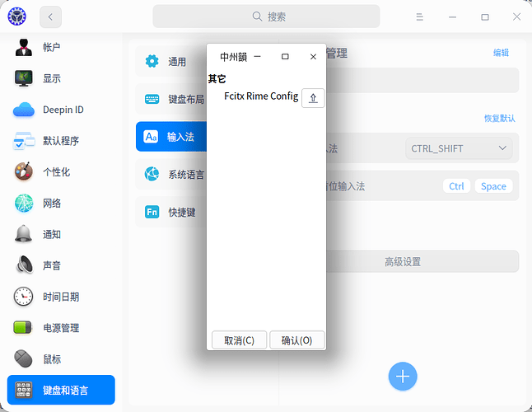Click Fcitx Rime Config upload arrow button
Viewport: 532px width, 412px height.
(313, 98)
